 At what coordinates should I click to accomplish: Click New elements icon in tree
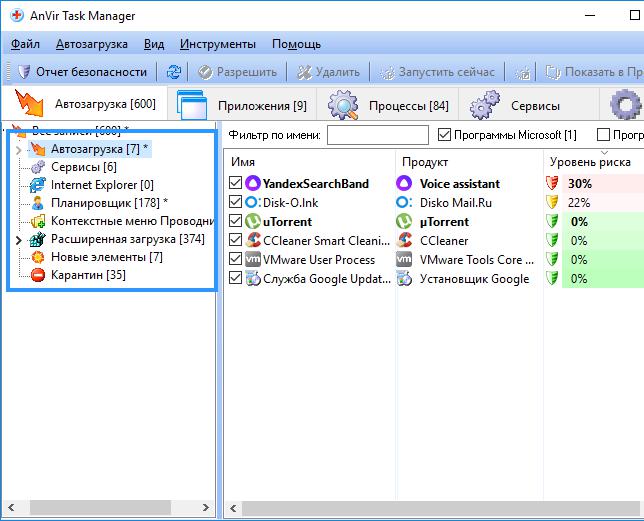(x=38, y=257)
